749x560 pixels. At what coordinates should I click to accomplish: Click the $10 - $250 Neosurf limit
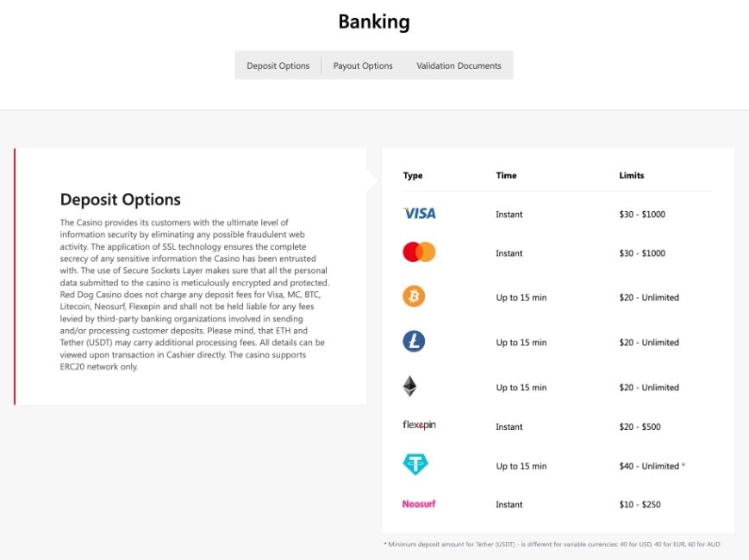(x=640, y=504)
